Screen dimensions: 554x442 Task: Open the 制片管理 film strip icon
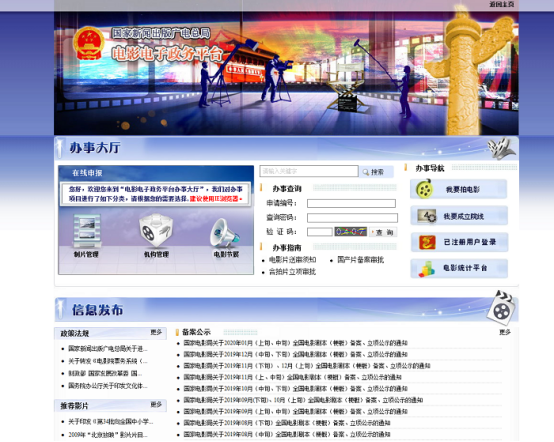coord(87,231)
